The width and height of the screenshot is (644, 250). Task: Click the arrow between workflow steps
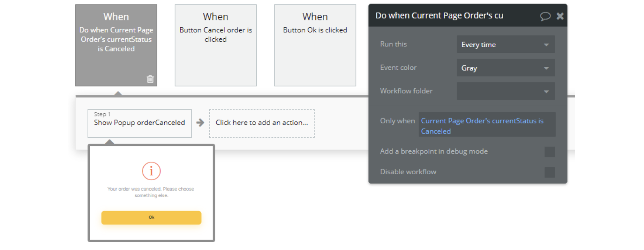pyautogui.click(x=200, y=123)
